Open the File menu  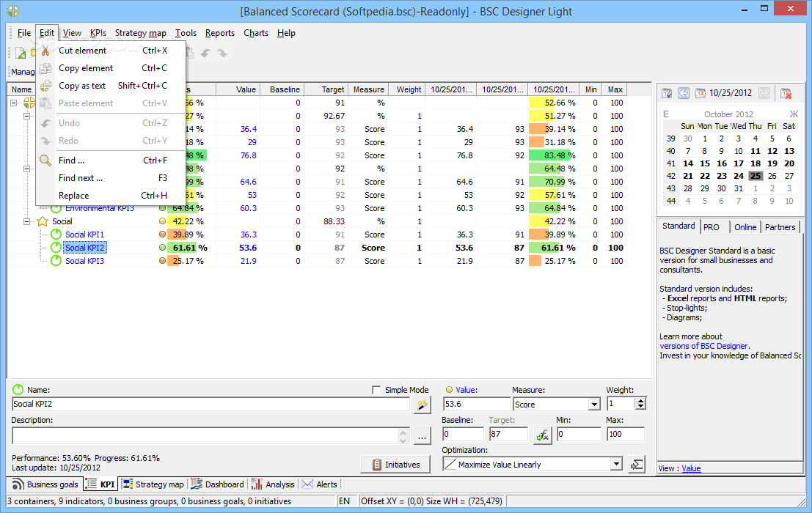(x=23, y=33)
